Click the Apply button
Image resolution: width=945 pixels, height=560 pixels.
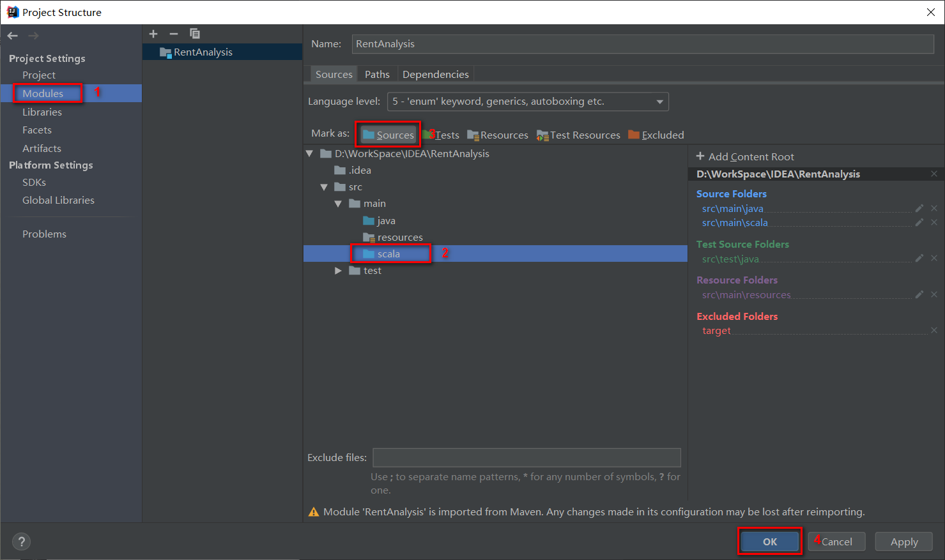tap(903, 541)
